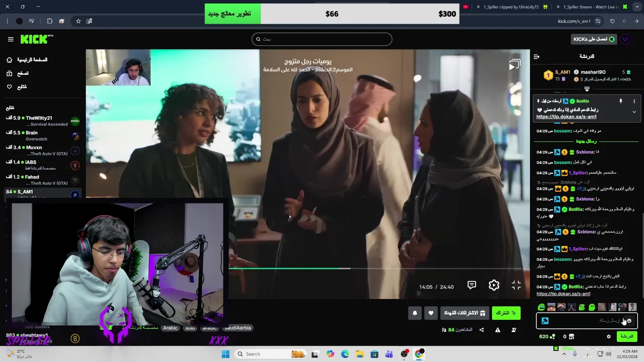The height and width of the screenshot is (362, 644).
Task: Open emoji picker in chat input
Action: click(x=629, y=320)
